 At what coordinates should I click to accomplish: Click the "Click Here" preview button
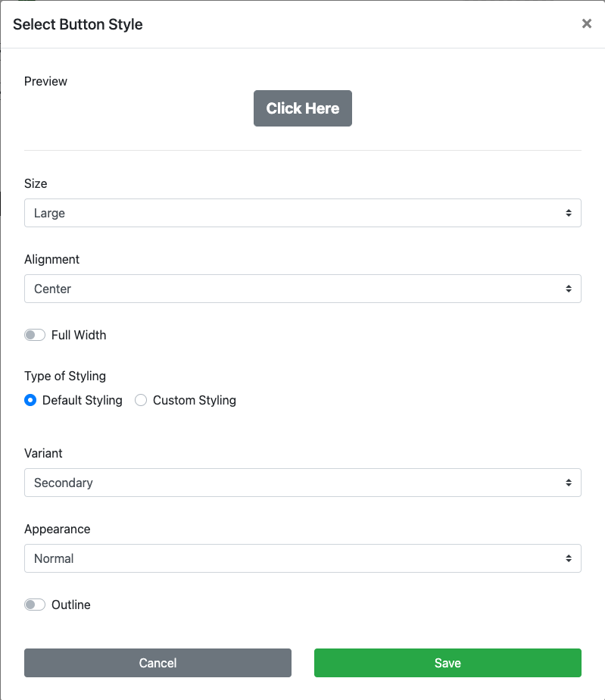[303, 108]
